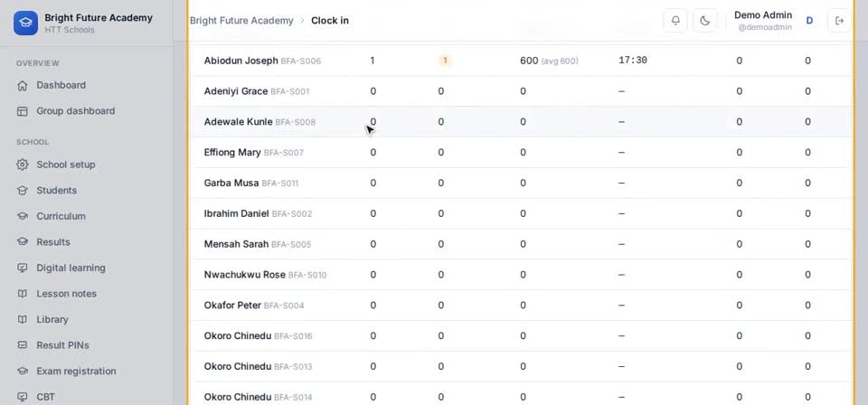This screenshot has width=868, height=405.
Task: Open Result PINs section
Action: 62,345
